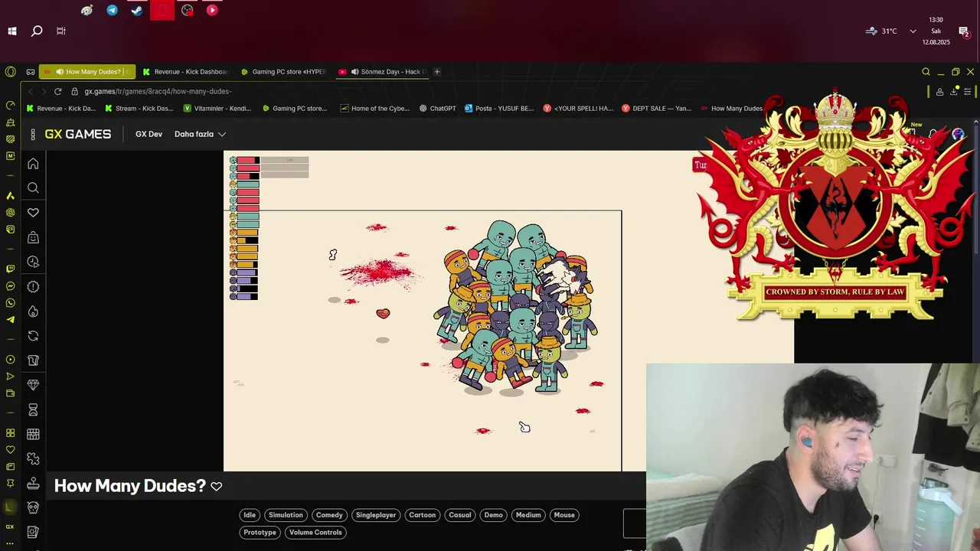The height and width of the screenshot is (551, 980).
Task: Select the Mouse tag
Action: (564, 515)
